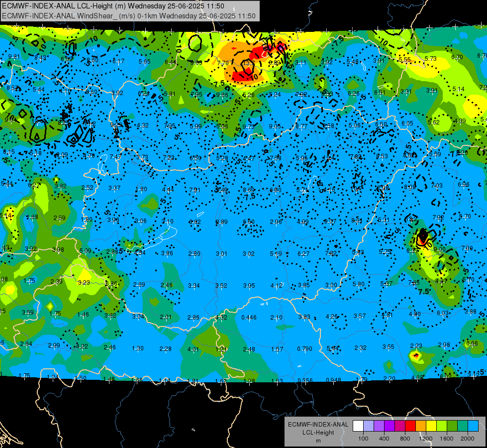487x448 pixels.
Task: Click the grid value 4.26
Action: click(332, 317)
